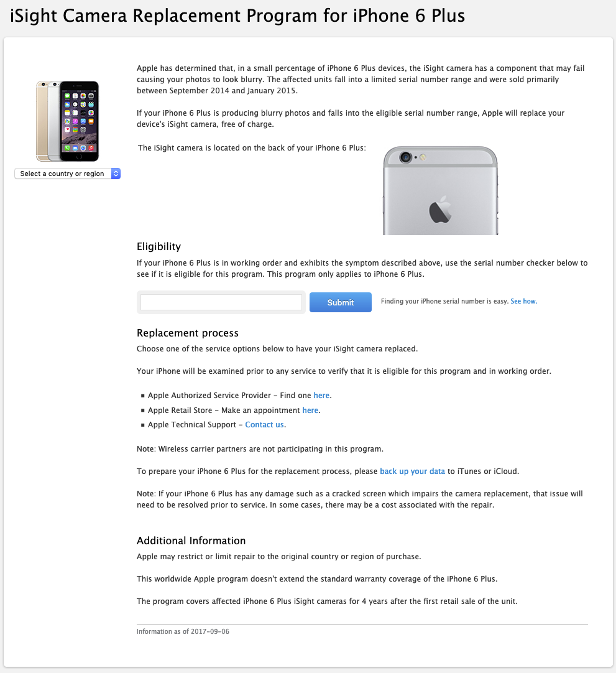Find a Service Provider via 'here' link
Screen dimensions: 616x673
(321, 396)
